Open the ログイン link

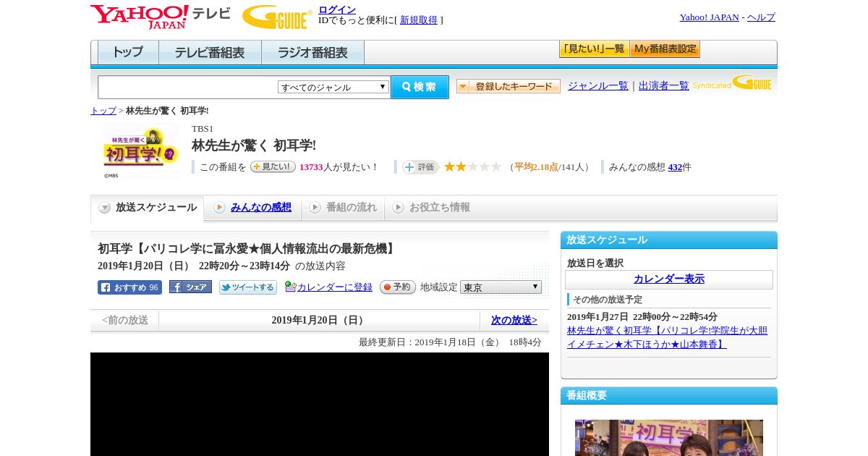[337, 9]
